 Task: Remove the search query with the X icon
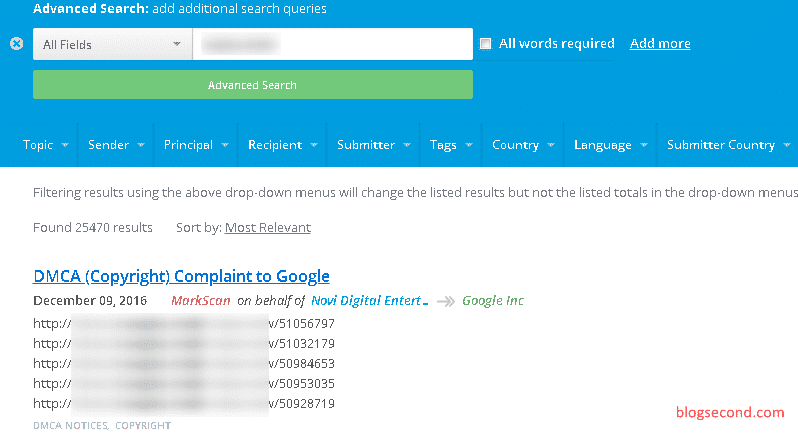pos(16,44)
